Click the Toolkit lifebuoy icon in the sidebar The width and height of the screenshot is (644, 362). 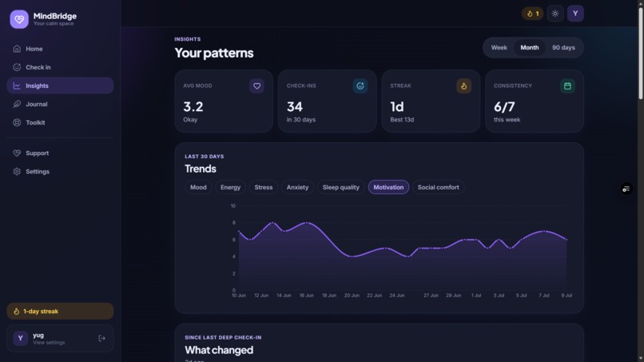pos(17,123)
